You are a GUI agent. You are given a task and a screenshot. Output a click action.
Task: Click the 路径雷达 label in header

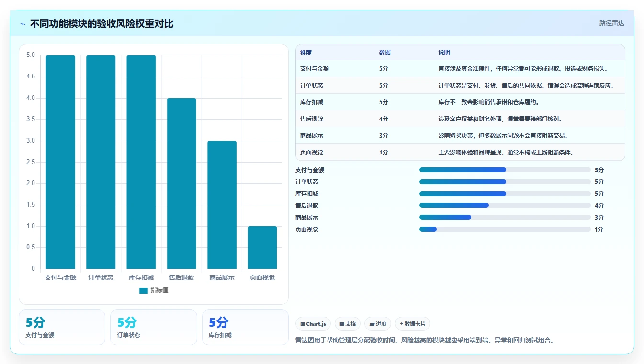pyautogui.click(x=612, y=23)
